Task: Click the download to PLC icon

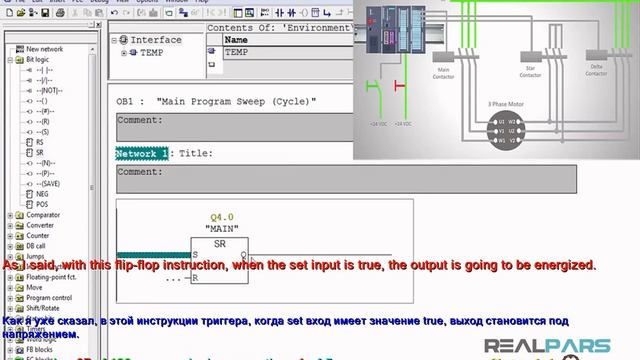Action: point(153,13)
